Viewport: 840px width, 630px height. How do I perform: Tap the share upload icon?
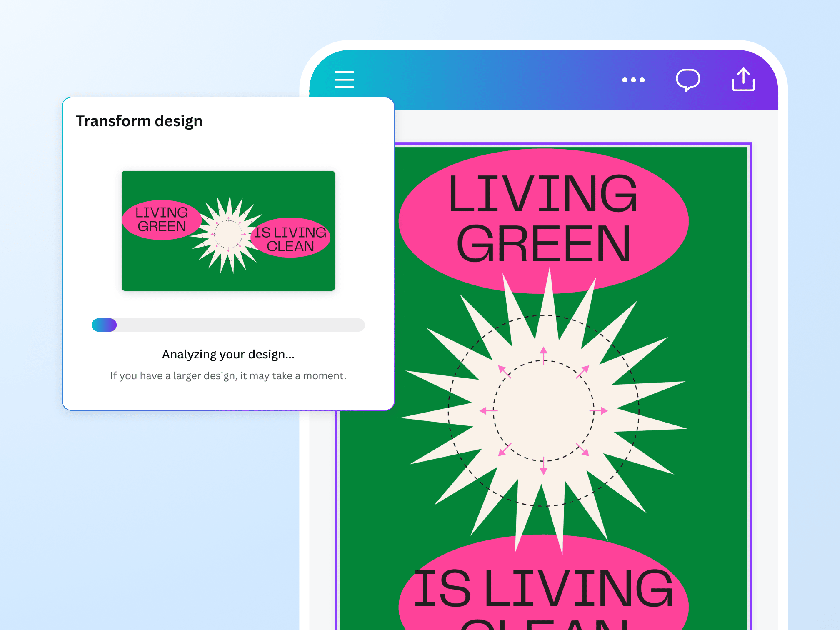(x=743, y=80)
